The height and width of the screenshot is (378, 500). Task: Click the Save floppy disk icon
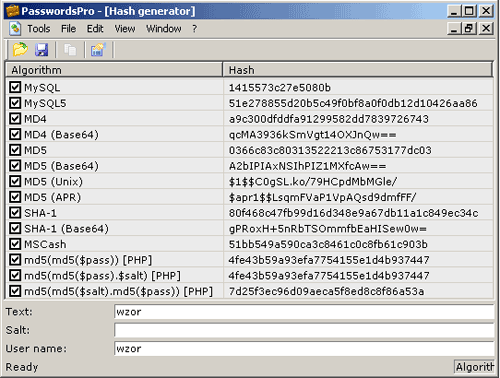[x=42, y=50]
